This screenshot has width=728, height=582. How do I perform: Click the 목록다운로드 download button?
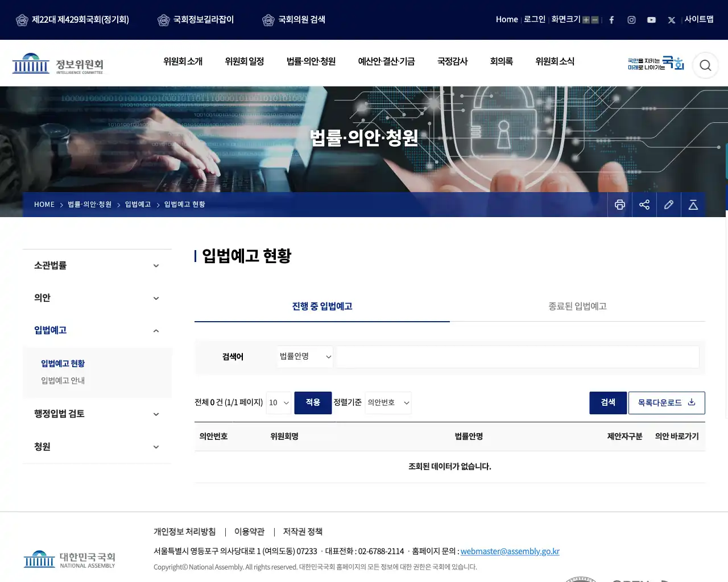(x=667, y=403)
